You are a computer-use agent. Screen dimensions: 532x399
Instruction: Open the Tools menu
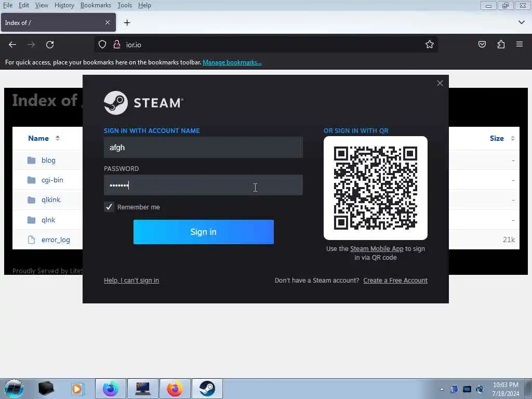point(125,5)
